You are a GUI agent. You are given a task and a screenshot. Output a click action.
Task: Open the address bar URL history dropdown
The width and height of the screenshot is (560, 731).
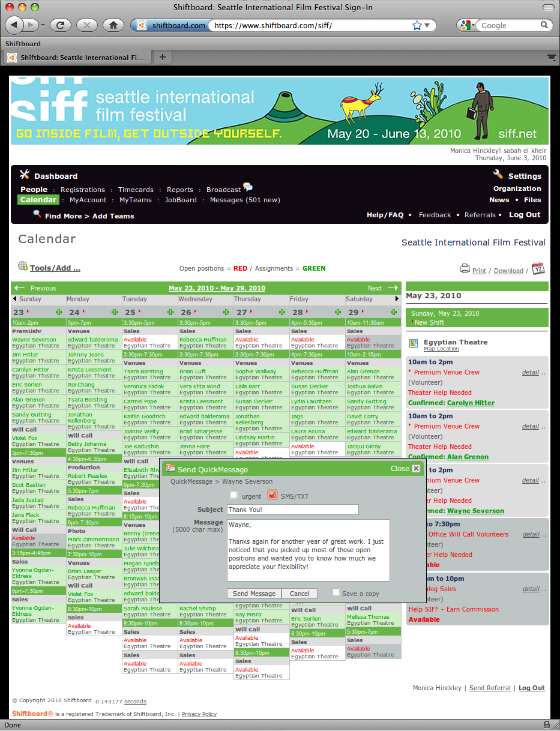tap(427, 26)
